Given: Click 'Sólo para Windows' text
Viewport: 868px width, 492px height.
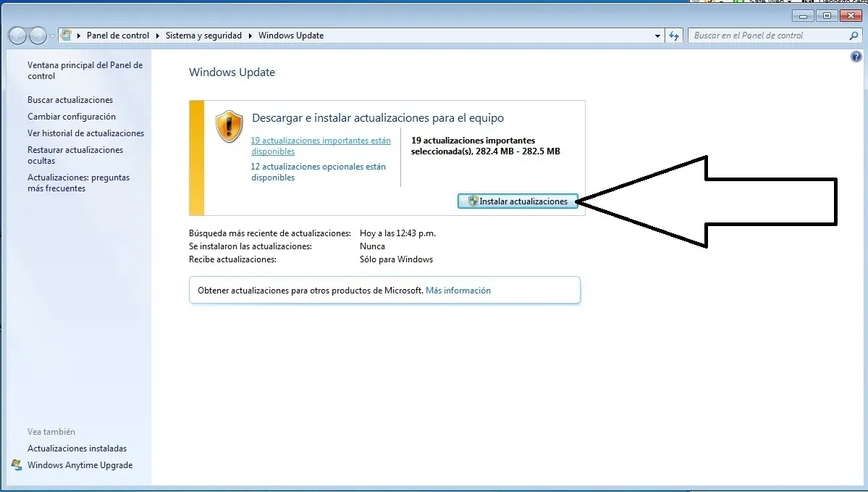Looking at the screenshot, I should (397, 259).
